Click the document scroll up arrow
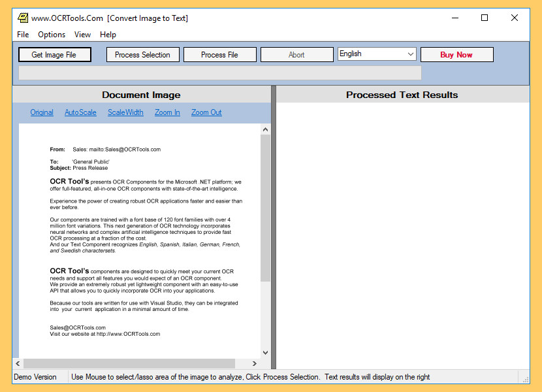The height and width of the screenshot is (392, 542). [266, 129]
